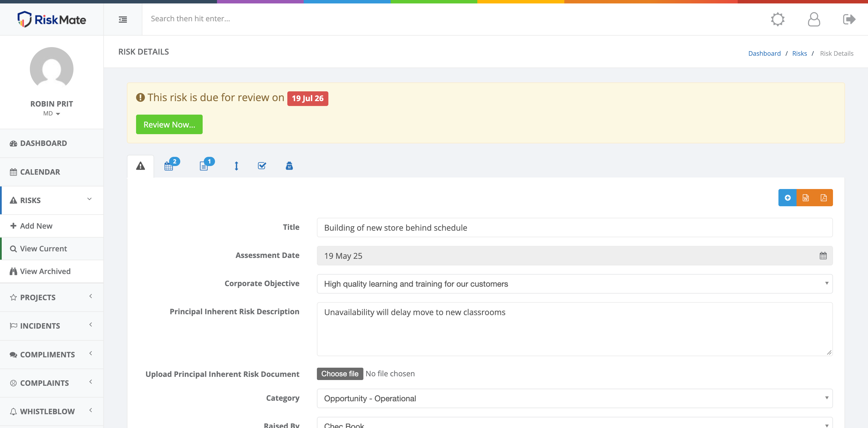
Task: Collapse the Risks sidebar section
Action: pos(52,200)
